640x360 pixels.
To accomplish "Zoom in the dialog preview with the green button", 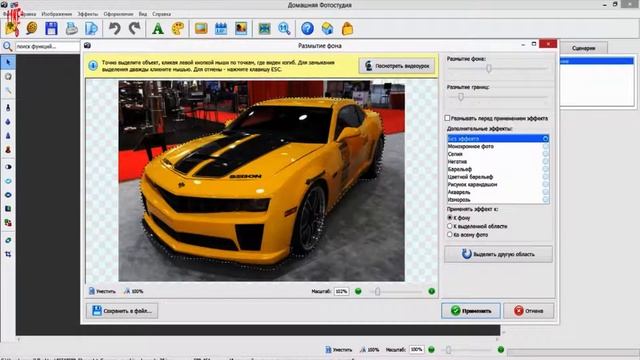I will (431, 291).
